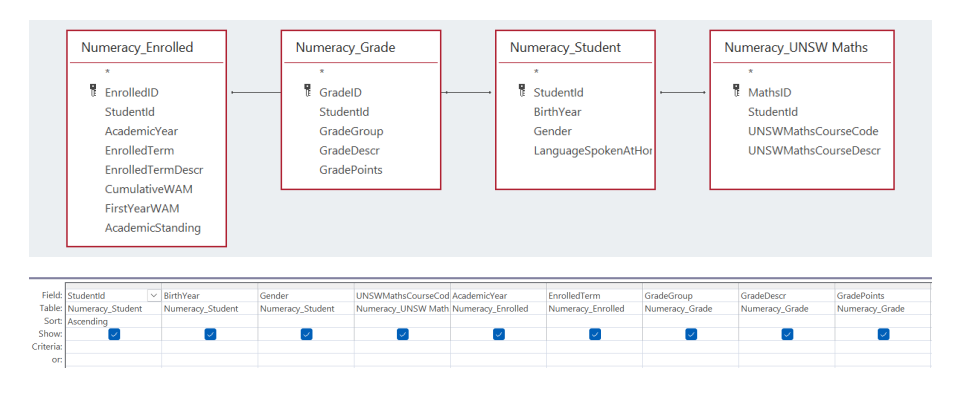Open the StudentId field dropdown arrow
This screenshot has width=963, height=405.
152,296
